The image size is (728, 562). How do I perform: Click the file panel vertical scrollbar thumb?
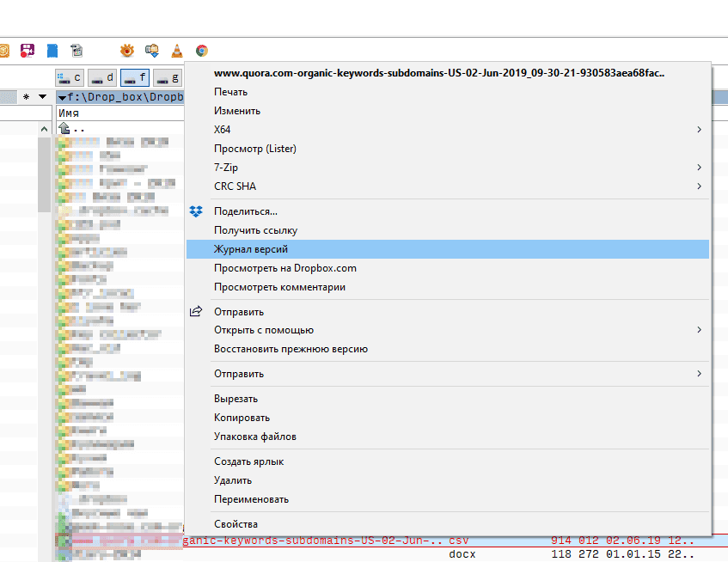point(45,172)
